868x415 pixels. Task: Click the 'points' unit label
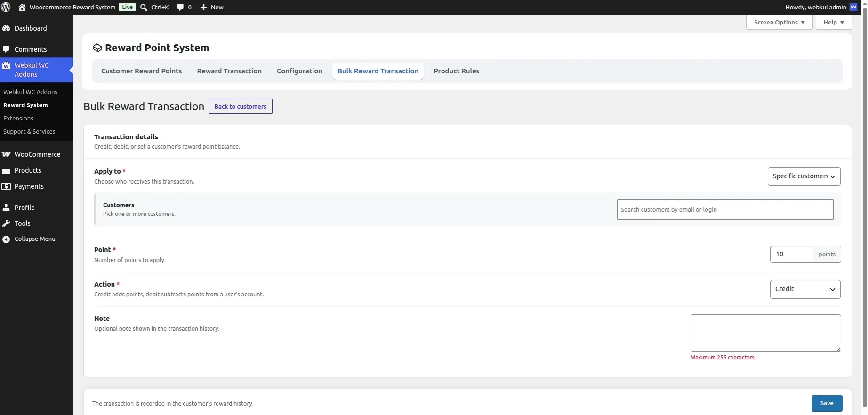(x=827, y=254)
